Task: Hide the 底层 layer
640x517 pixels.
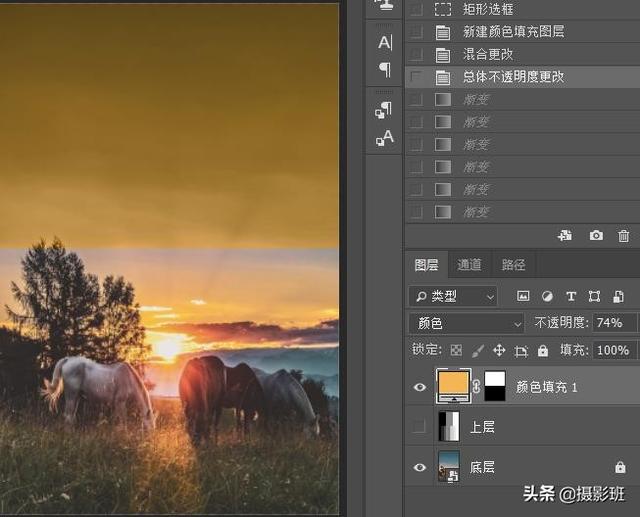Action: click(x=419, y=467)
